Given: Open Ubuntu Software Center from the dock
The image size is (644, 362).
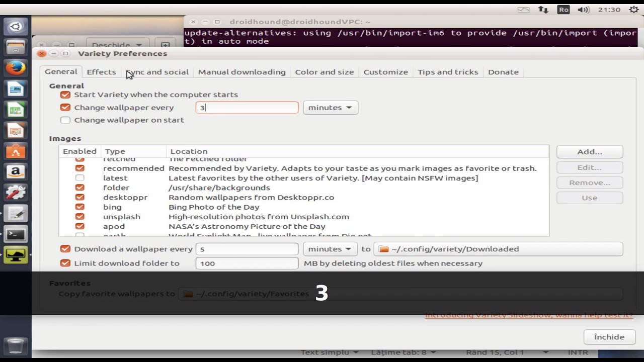Looking at the screenshot, I should (x=16, y=151).
